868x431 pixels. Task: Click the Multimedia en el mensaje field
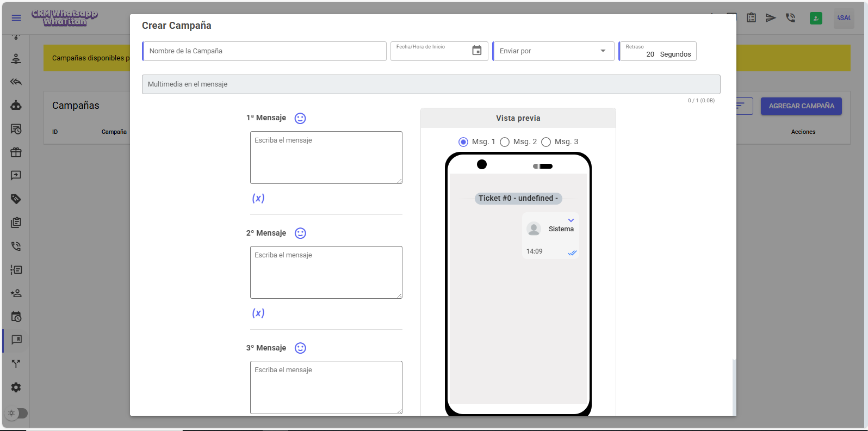tap(431, 84)
